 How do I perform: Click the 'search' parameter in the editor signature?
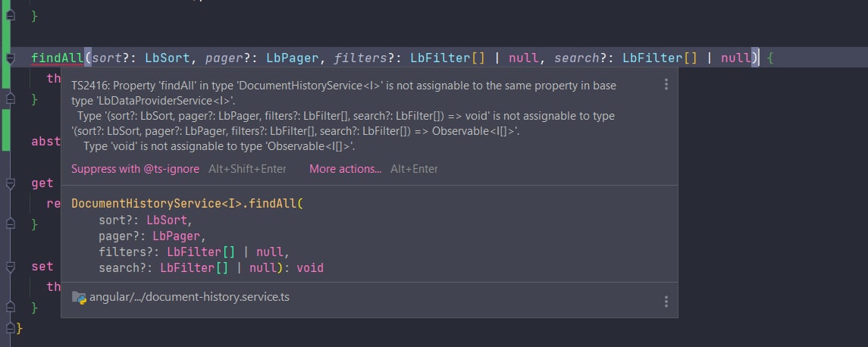[x=577, y=58]
